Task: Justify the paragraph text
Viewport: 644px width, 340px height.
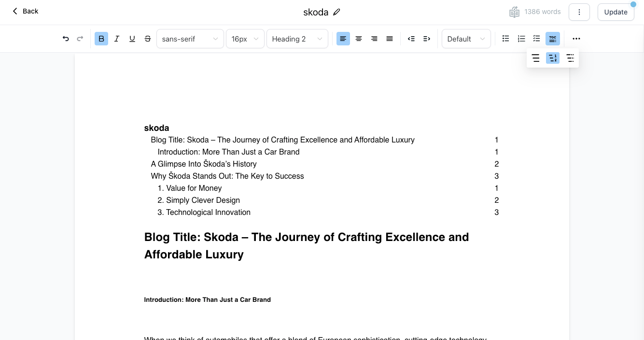Action: pyautogui.click(x=390, y=39)
